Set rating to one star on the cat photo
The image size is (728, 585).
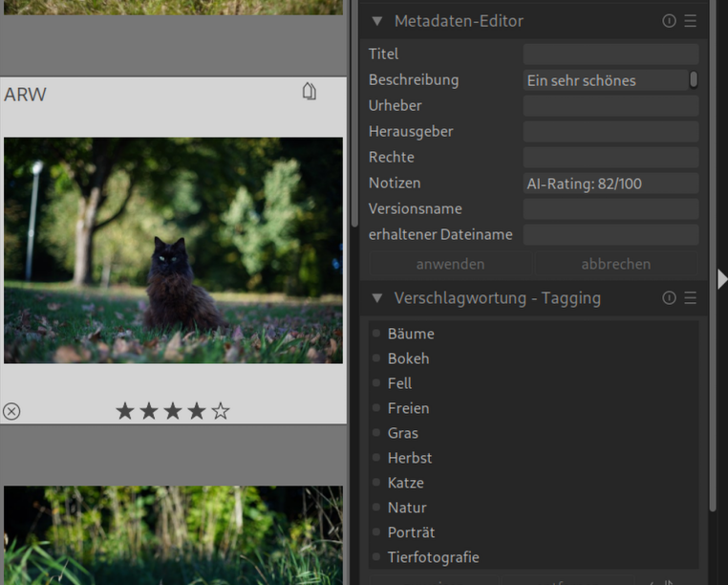pos(125,411)
